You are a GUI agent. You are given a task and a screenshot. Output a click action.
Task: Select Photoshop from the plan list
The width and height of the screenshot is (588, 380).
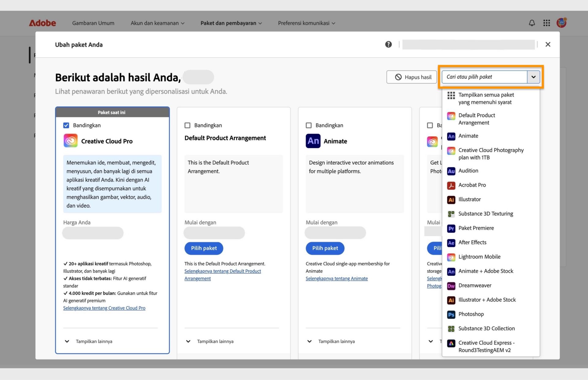pos(471,314)
